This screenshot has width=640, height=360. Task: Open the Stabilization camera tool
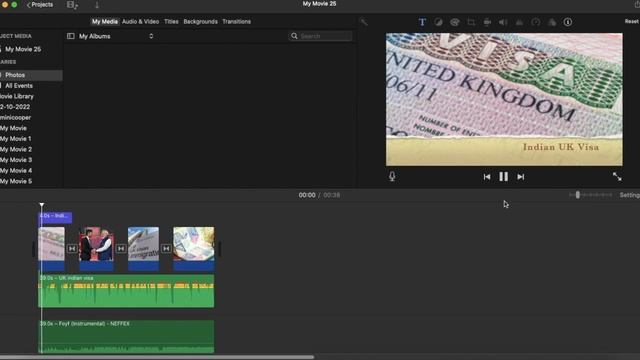(487, 22)
